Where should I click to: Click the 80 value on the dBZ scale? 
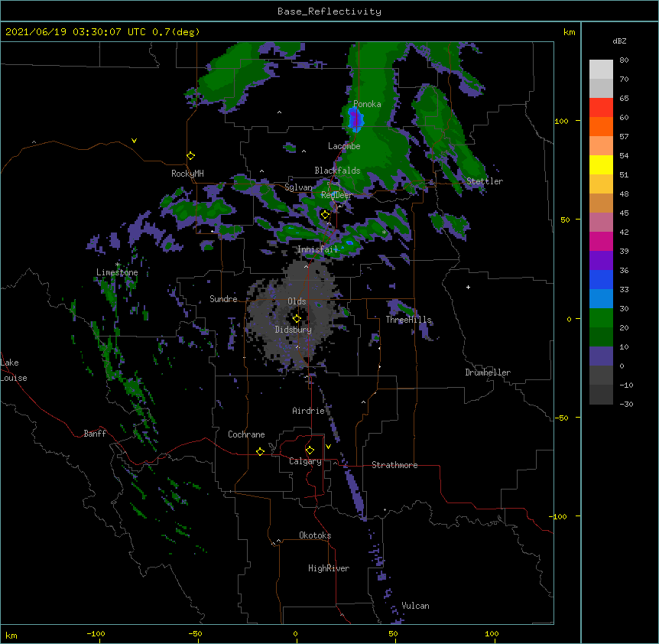click(x=624, y=60)
